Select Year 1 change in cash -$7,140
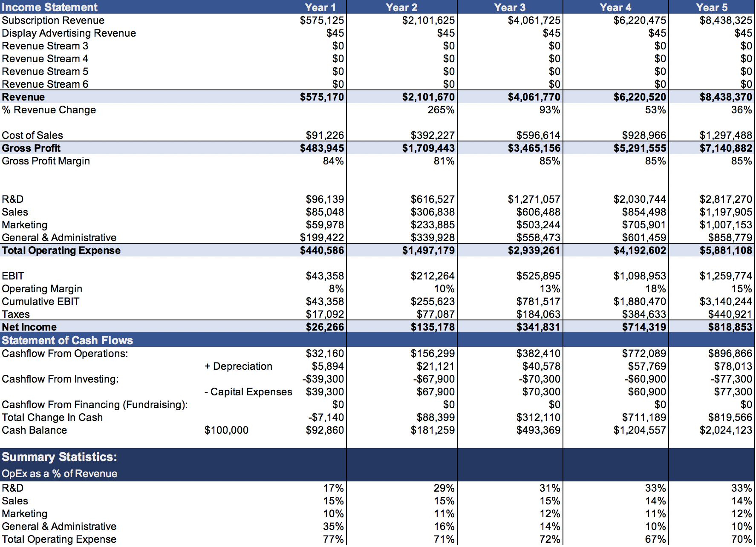 click(x=326, y=417)
